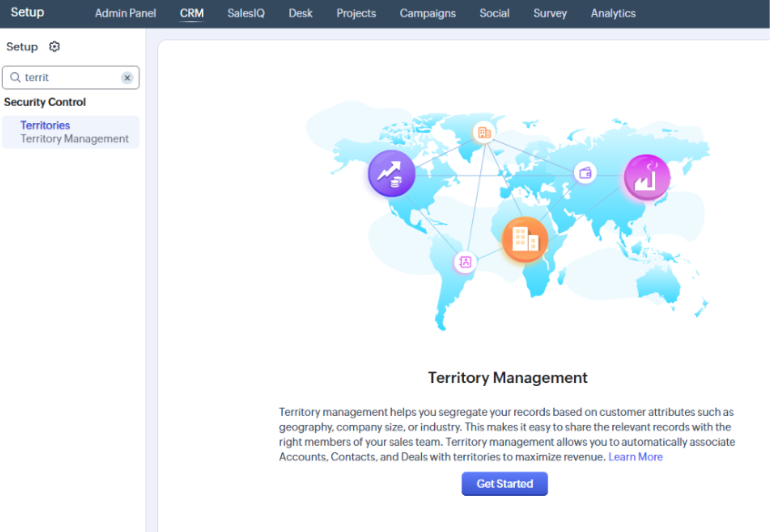Click the small contact book icon
This screenshot has height=532, width=770.
click(465, 262)
